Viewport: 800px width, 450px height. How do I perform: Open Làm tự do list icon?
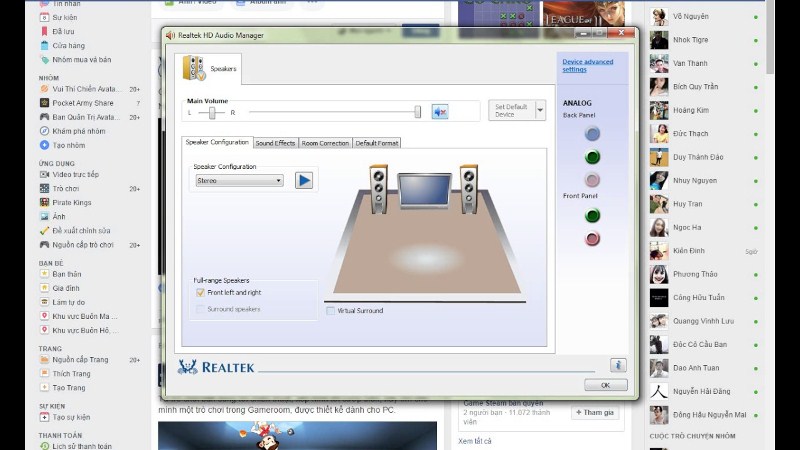coord(44,302)
